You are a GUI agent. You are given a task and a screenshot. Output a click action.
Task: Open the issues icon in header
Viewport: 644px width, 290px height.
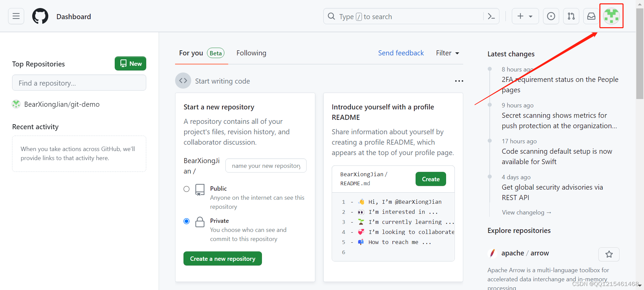click(x=551, y=16)
